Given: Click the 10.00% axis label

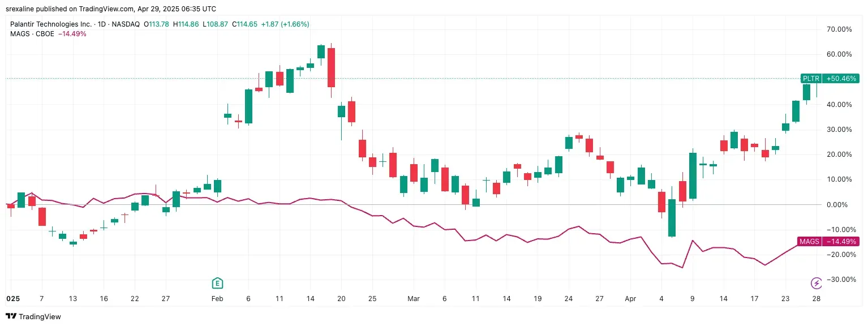Looking at the screenshot, I should [840, 179].
